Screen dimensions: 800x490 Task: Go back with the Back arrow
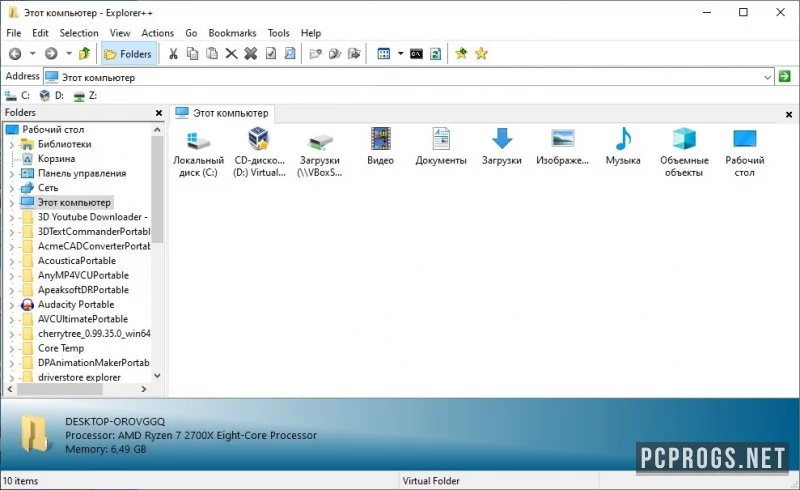pos(15,54)
